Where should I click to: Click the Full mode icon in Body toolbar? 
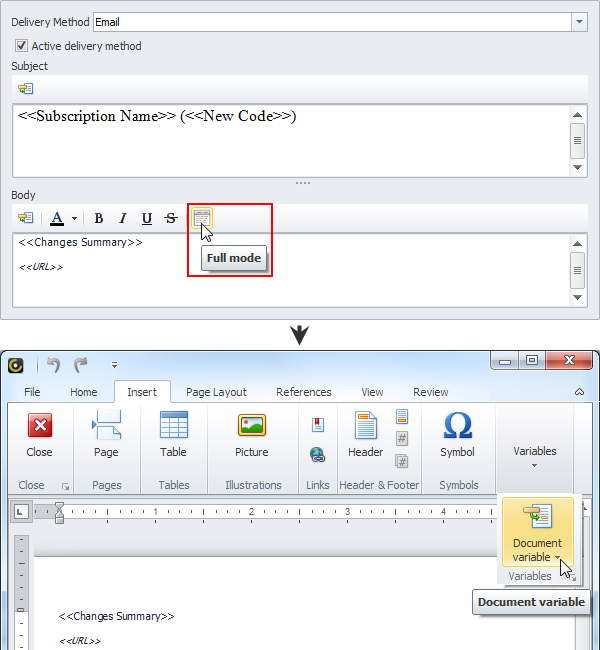202,218
